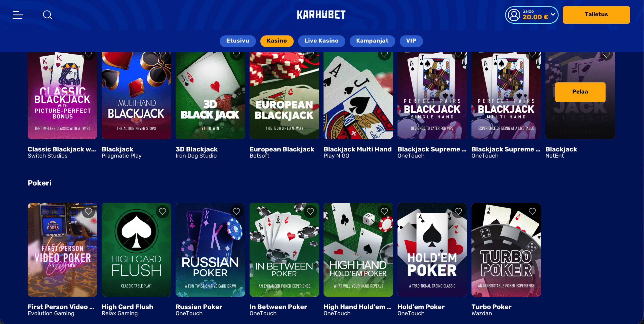
Task: Open the user account avatar icon
Action: coord(514,15)
